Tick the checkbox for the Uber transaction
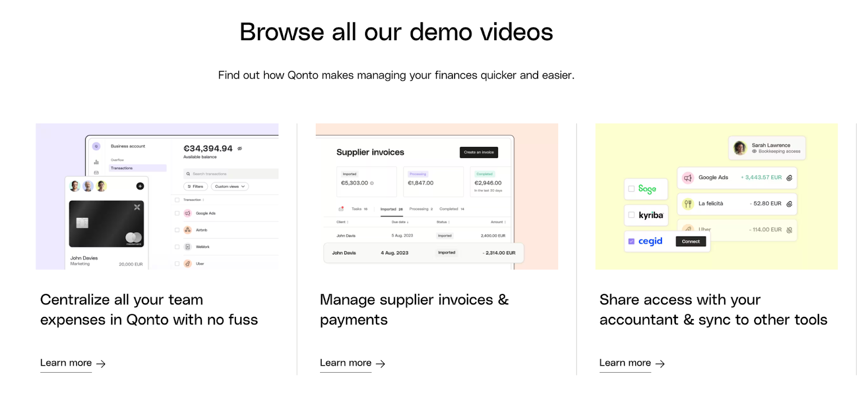 point(177,264)
